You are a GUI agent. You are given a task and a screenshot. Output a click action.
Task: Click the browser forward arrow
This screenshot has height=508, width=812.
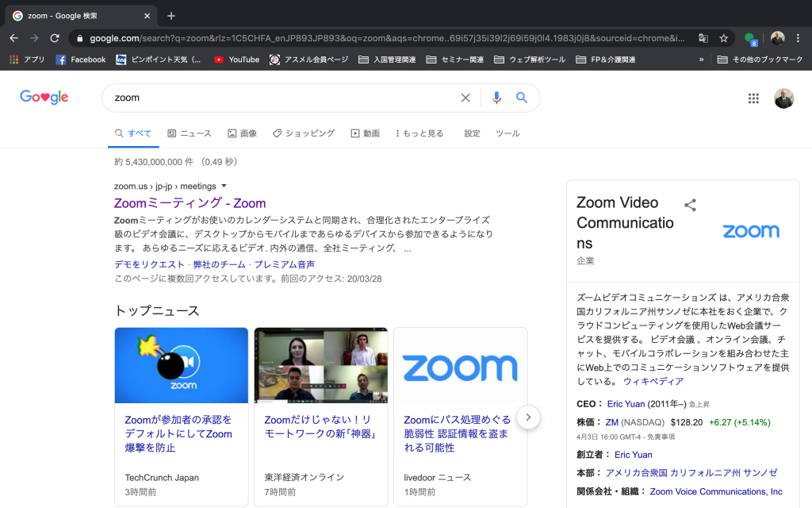point(34,38)
